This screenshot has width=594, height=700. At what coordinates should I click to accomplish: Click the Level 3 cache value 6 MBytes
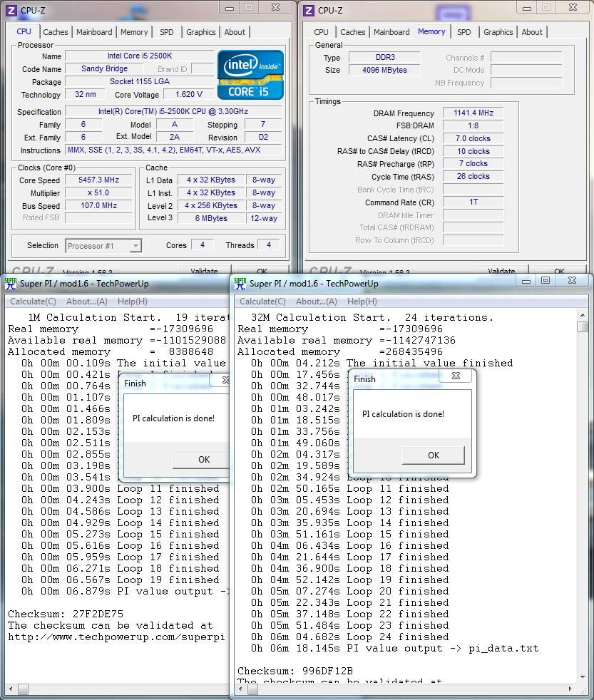point(211,218)
